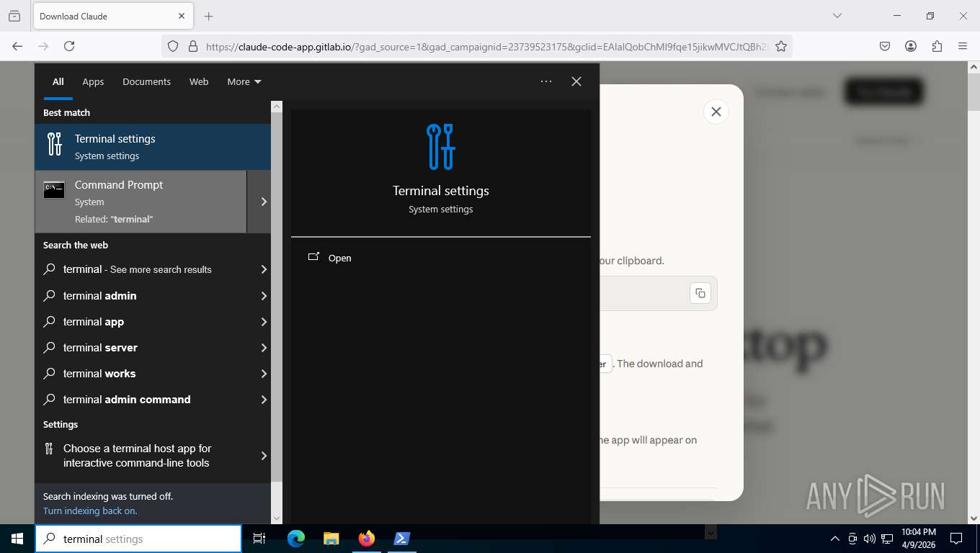Open the network tray icon
The height and width of the screenshot is (553, 980).
(887, 539)
